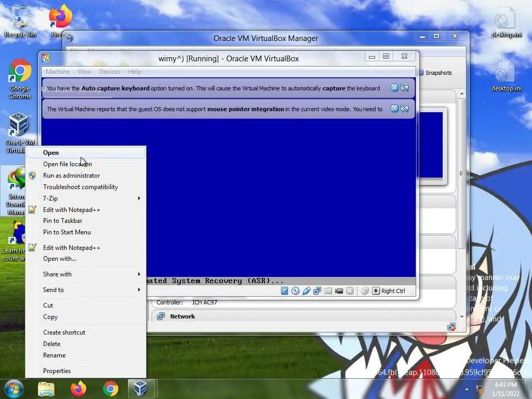The height and width of the screenshot is (399, 532).
Task: Click the grayed power indicator icon in VM status bar
Action: tap(350, 291)
